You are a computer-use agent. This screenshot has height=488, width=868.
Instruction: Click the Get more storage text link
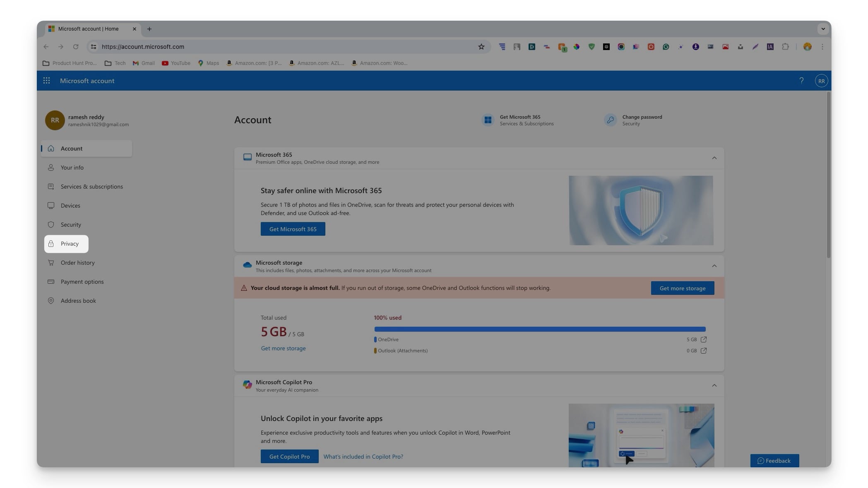pyautogui.click(x=283, y=348)
